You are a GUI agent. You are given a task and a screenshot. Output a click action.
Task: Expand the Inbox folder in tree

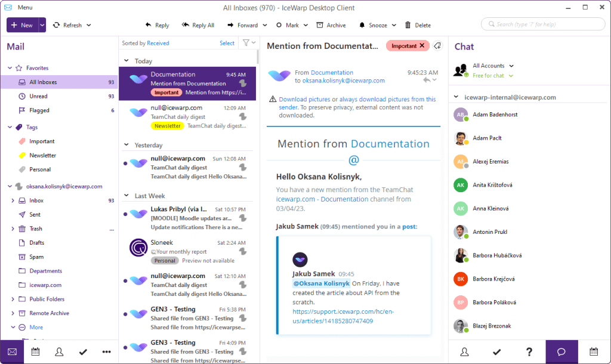pyautogui.click(x=13, y=200)
